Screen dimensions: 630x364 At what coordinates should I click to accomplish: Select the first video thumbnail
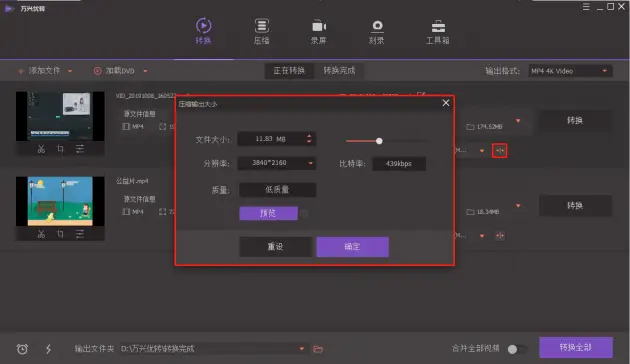click(x=60, y=116)
